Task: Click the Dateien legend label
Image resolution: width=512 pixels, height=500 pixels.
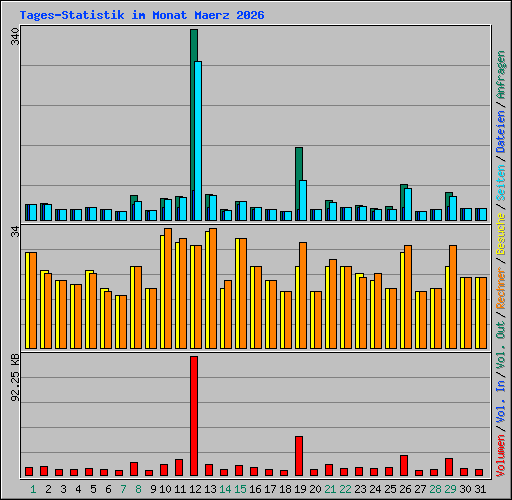Action: 501,132
